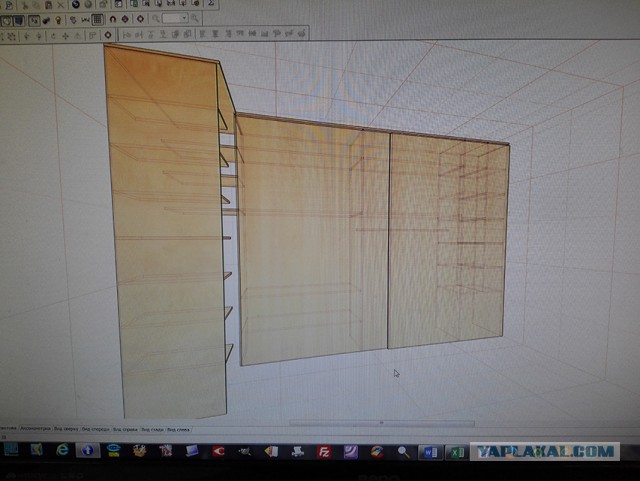Click the greyed redo circle icon
The height and width of the screenshot is (481, 640).
point(88,4)
